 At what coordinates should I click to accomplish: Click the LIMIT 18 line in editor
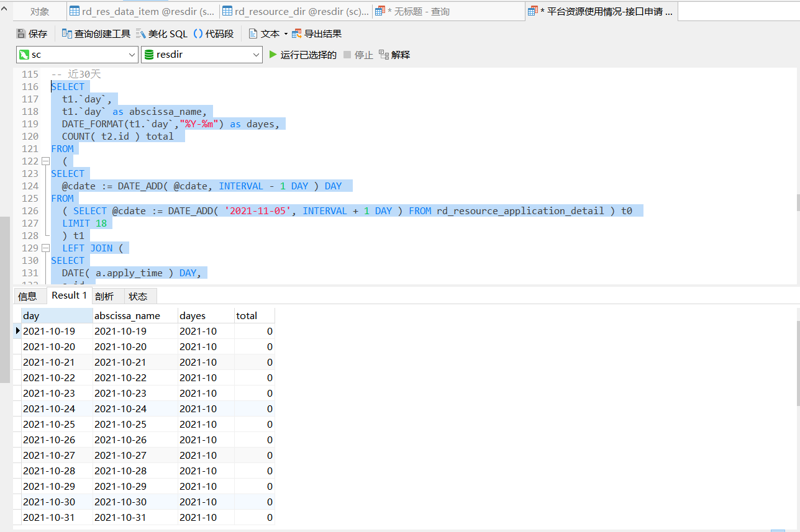(84, 223)
